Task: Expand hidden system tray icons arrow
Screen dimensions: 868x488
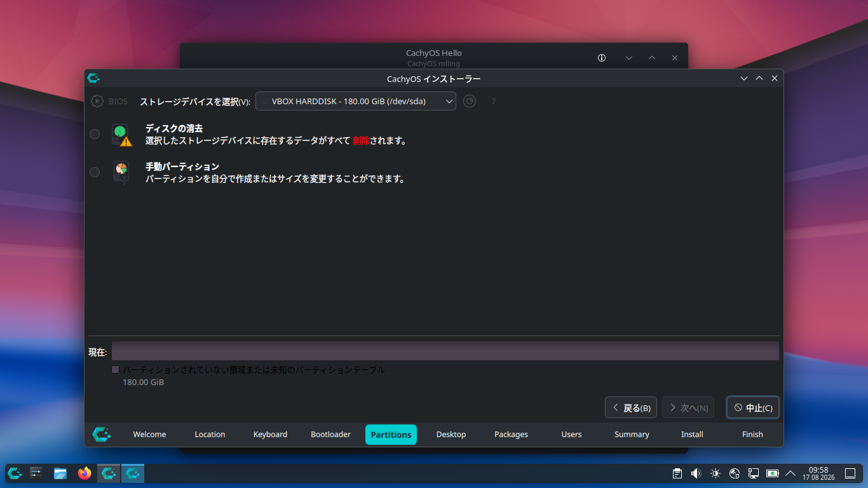Action: (790, 473)
